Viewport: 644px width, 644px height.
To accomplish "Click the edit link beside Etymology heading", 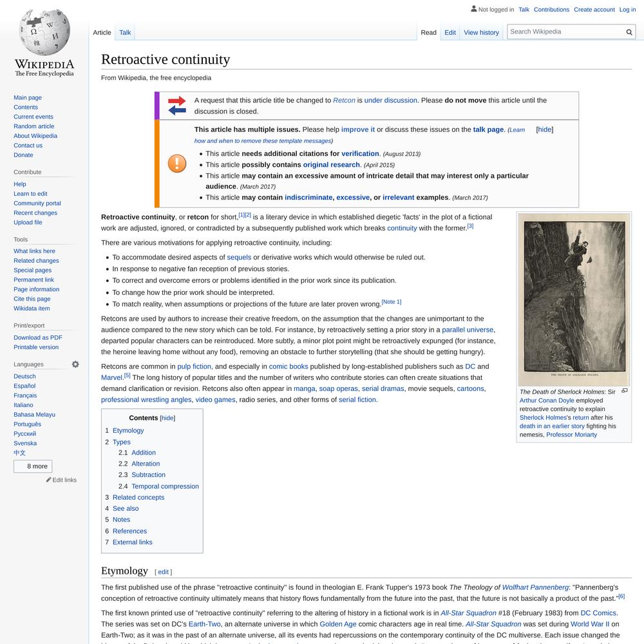I will click(163, 572).
